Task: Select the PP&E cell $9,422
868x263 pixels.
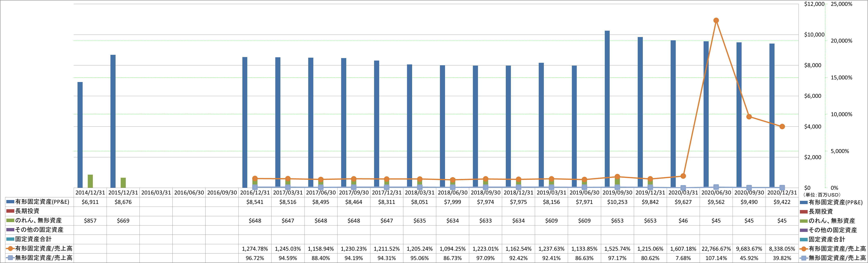Action: click(x=782, y=202)
